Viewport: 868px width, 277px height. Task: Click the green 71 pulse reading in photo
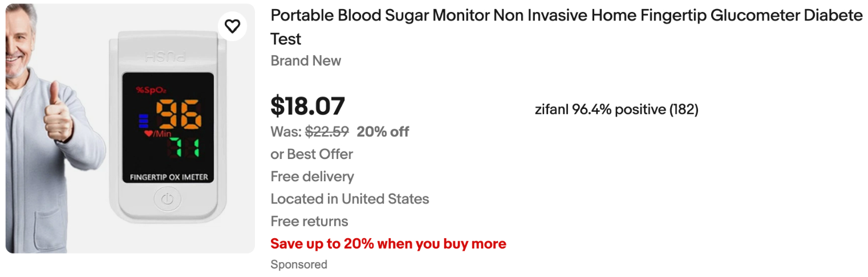(184, 148)
